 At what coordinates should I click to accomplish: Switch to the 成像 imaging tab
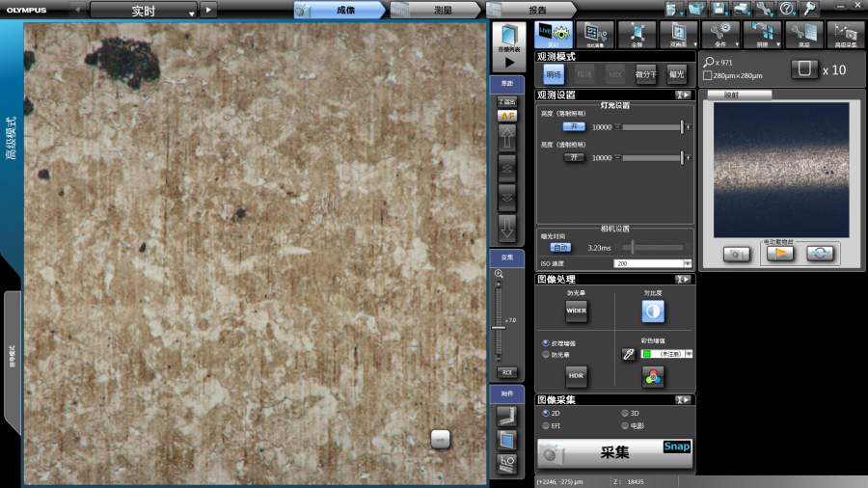[x=339, y=10]
